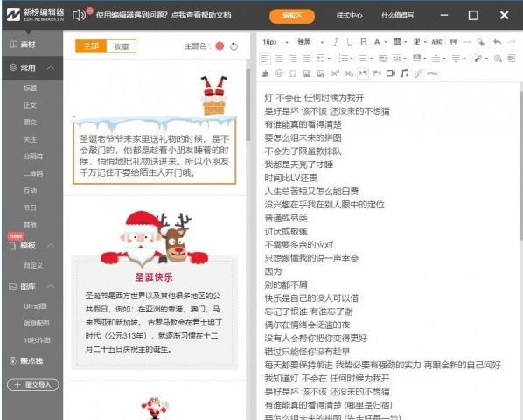The image size is (523, 420).
Task: Click the Newrank editor logo
Action: [x=35, y=15]
